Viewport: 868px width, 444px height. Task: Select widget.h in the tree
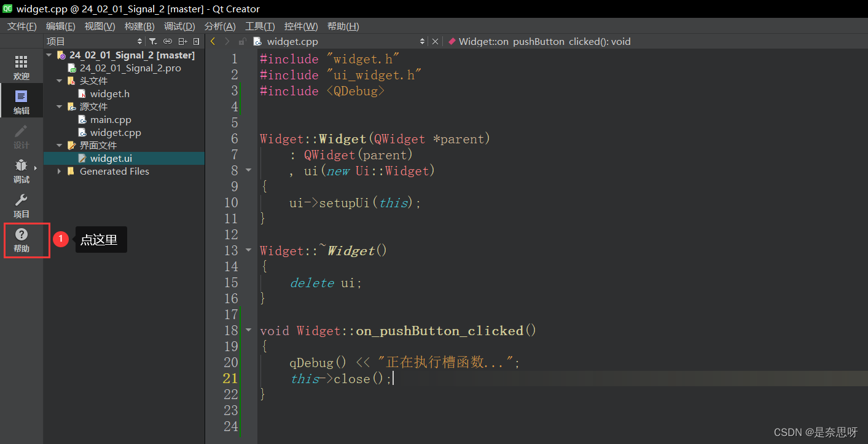click(109, 94)
